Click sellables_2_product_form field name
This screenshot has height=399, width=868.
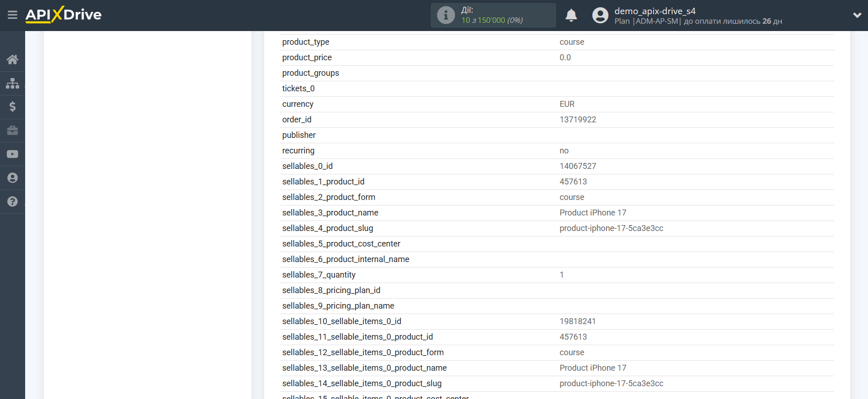pyautogui.click(x=329, y=197)
